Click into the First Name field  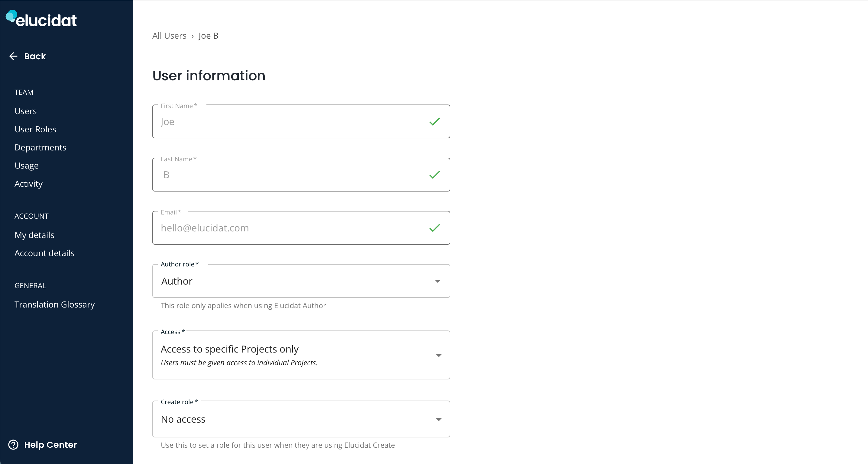point(301,121)
